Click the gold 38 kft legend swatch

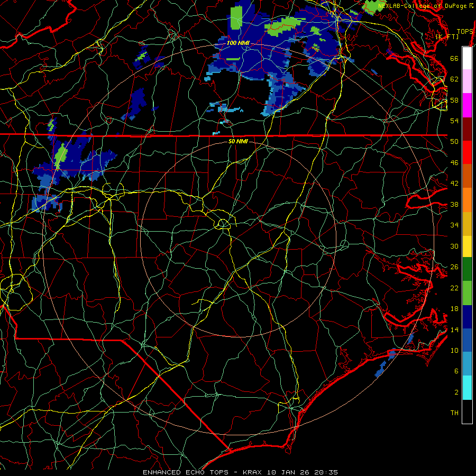pyautogui.click(x=467, y=224)
